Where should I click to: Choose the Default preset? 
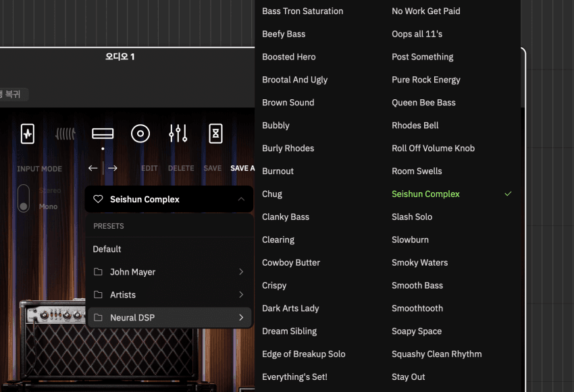(x=107, y=249)
